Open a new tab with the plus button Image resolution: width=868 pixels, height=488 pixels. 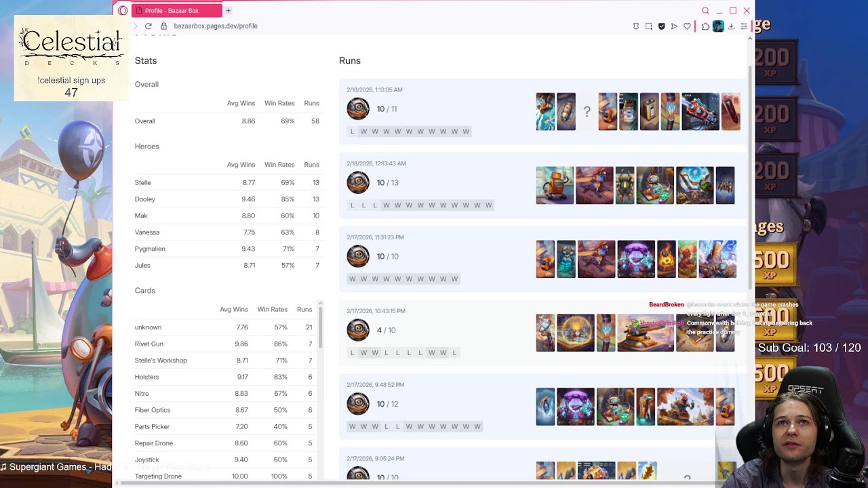[229, 10]
